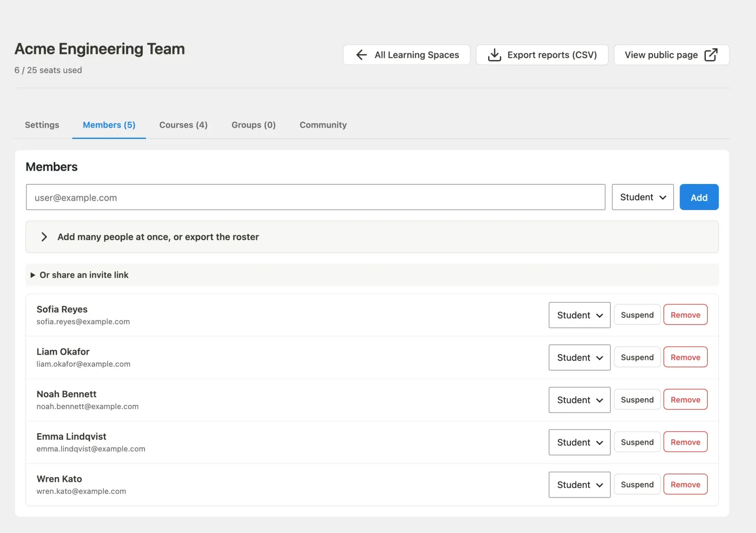Select the Members (5) tab
This screenshot has width=756, height=533.
(109, 125)
